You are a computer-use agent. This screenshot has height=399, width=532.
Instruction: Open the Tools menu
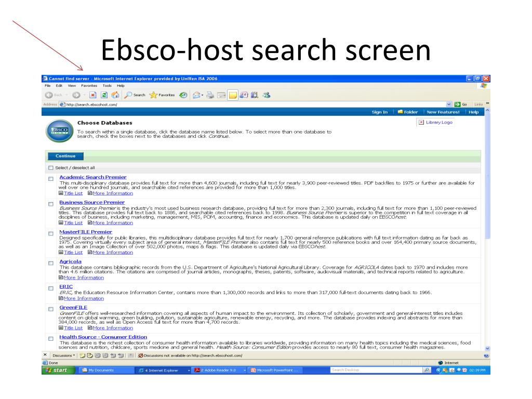point(107,86)
